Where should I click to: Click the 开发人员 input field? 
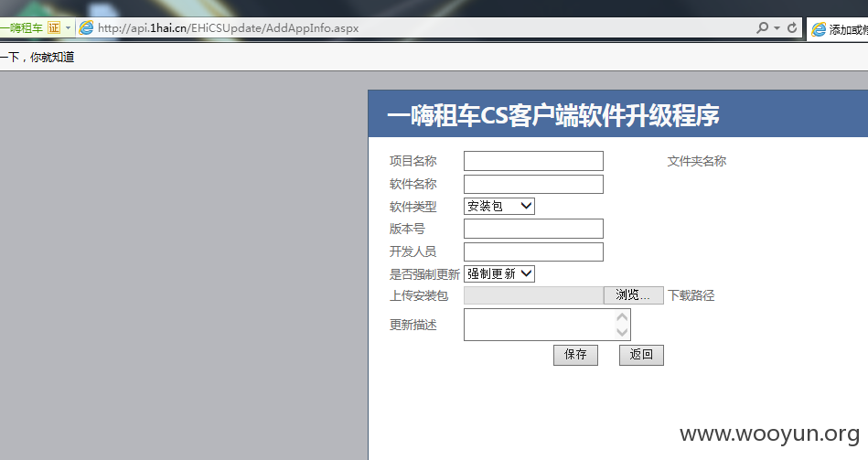point(533,251)
